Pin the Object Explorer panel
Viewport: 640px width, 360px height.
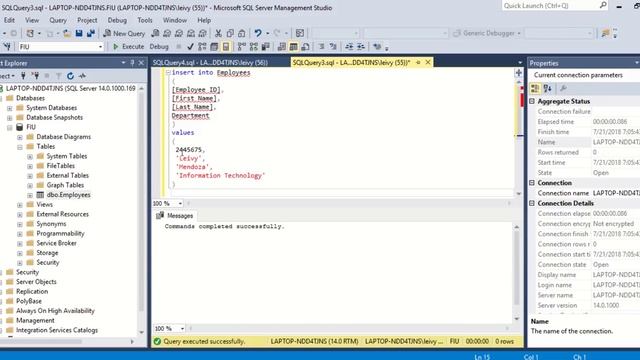click(x=132, y=63)
